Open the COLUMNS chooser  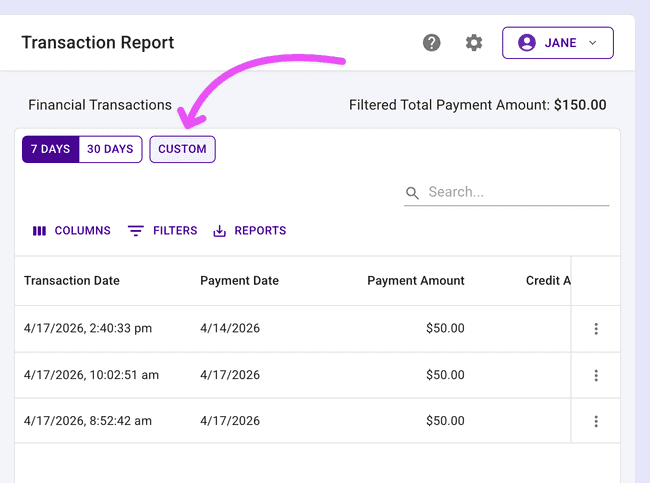click(x=72, y=231)
